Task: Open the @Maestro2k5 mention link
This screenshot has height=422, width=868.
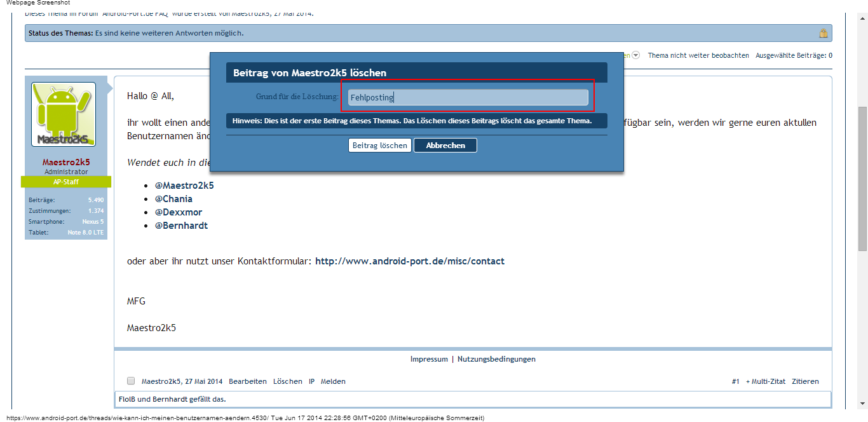Action: (184, 186)
